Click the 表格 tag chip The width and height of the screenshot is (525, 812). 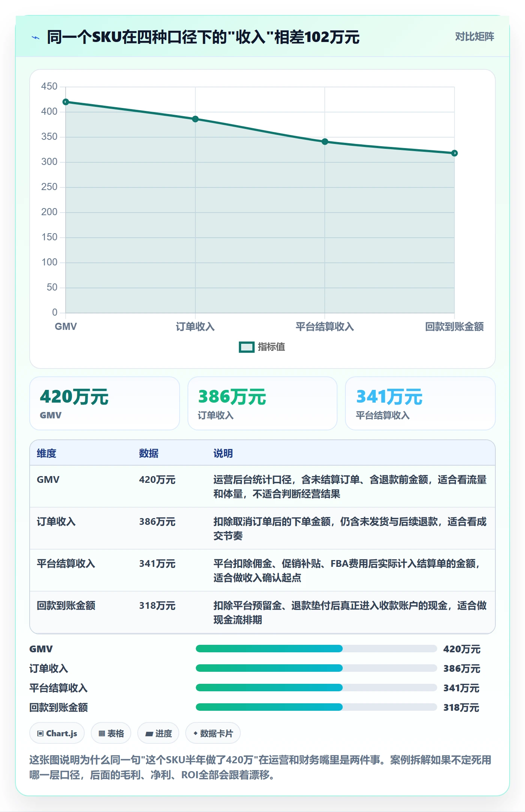pos(111,733)
